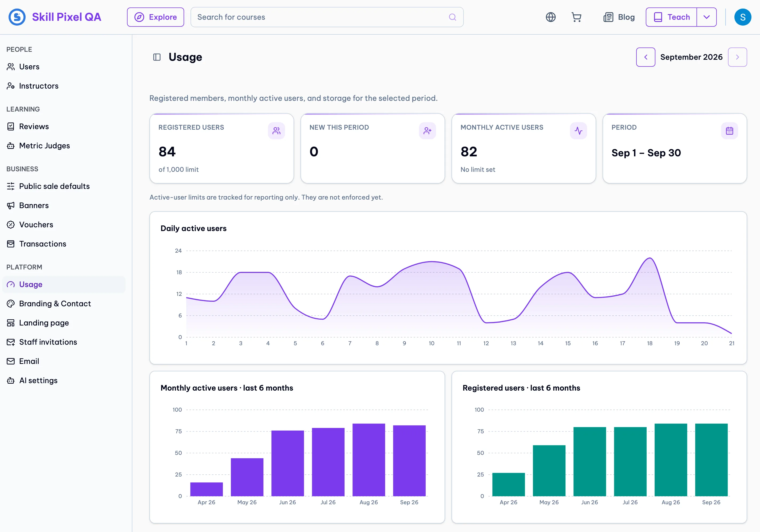Image resolution: width=760 pixels, height=532 pixels.
Task: Open Branding & Contact settings
Action: click(64, 304)
